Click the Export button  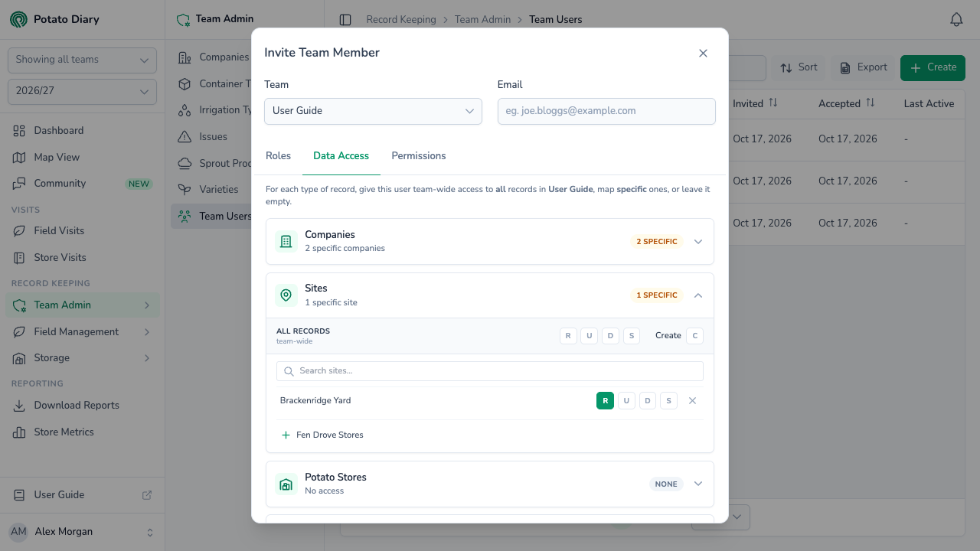(x=863, y=67)
